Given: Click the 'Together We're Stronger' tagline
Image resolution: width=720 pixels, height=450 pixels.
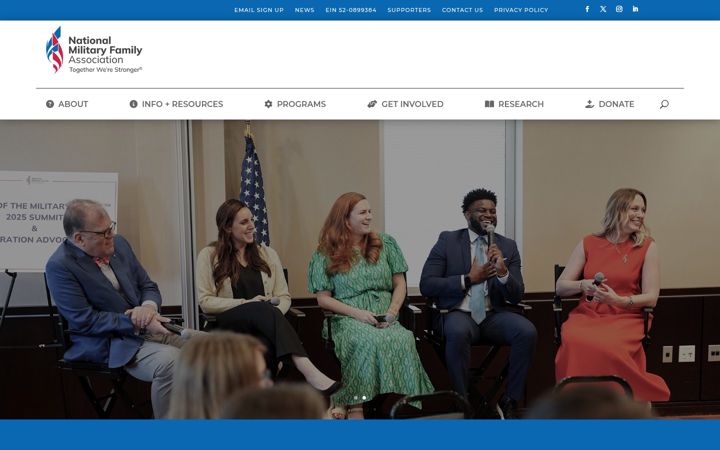Looking at the screenshot, I should [x=106, y=70].
